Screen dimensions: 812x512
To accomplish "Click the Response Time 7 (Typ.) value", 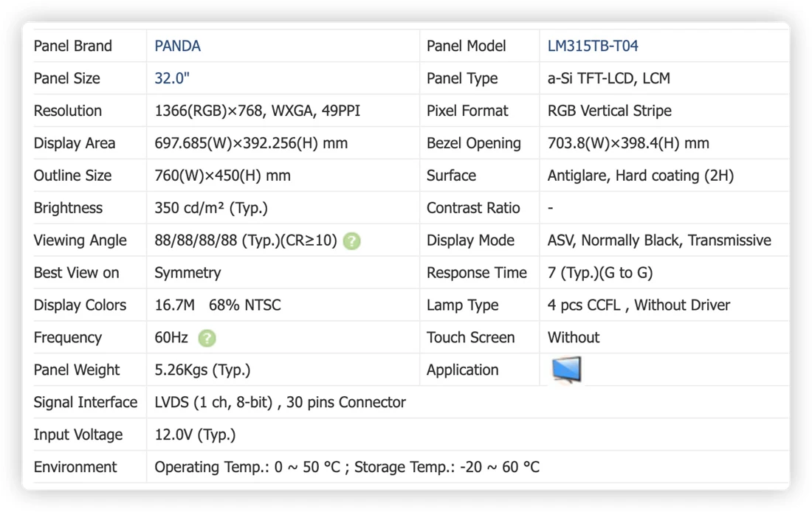I will point(599,273).
